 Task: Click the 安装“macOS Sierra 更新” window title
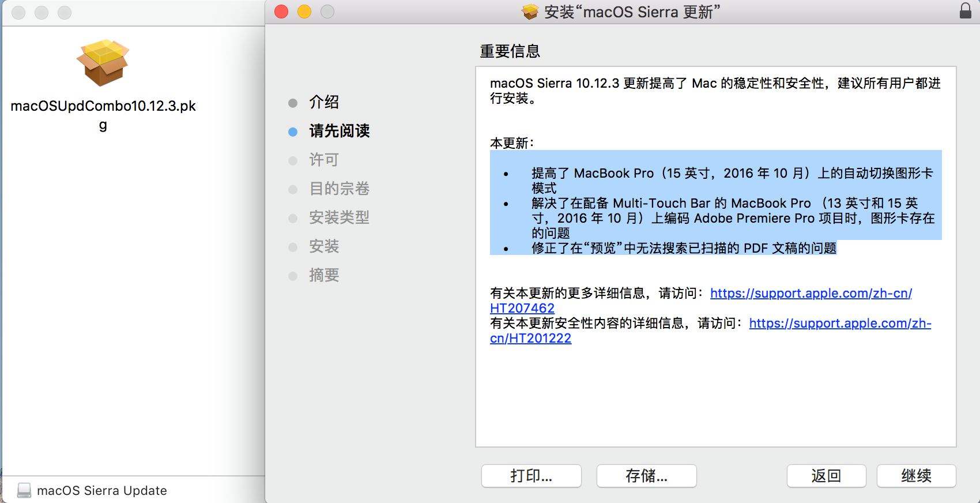point(632,12)
